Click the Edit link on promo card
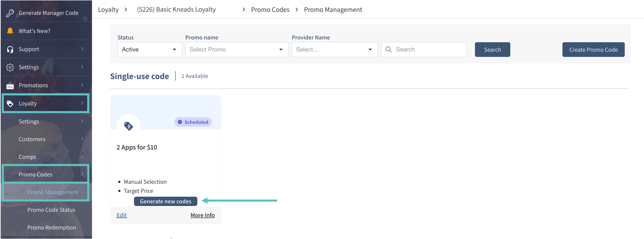The width and height of the screenshot is (644, 239). click(122, 215)
